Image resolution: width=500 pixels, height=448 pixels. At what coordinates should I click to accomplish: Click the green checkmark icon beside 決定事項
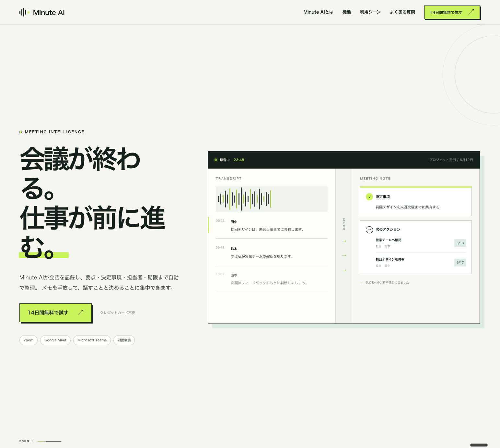coord(369,197)
